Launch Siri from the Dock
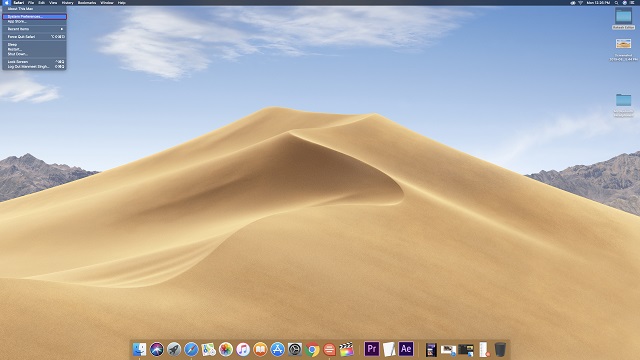 tap(157, 349)
